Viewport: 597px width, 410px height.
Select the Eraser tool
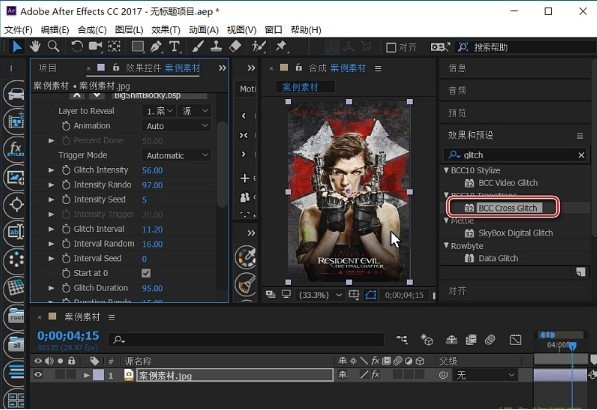[x=235, y=46]
